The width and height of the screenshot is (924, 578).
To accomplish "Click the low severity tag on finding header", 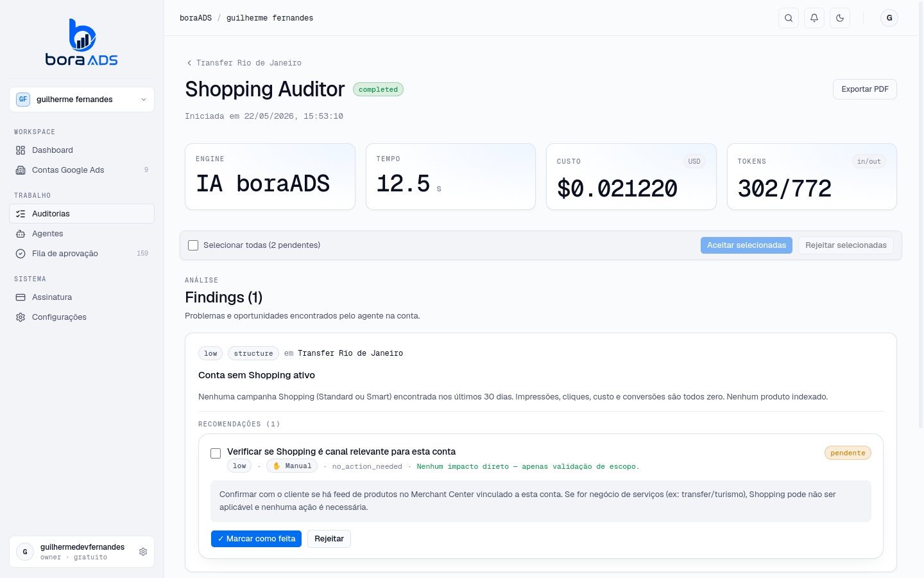I will point(210,353).
